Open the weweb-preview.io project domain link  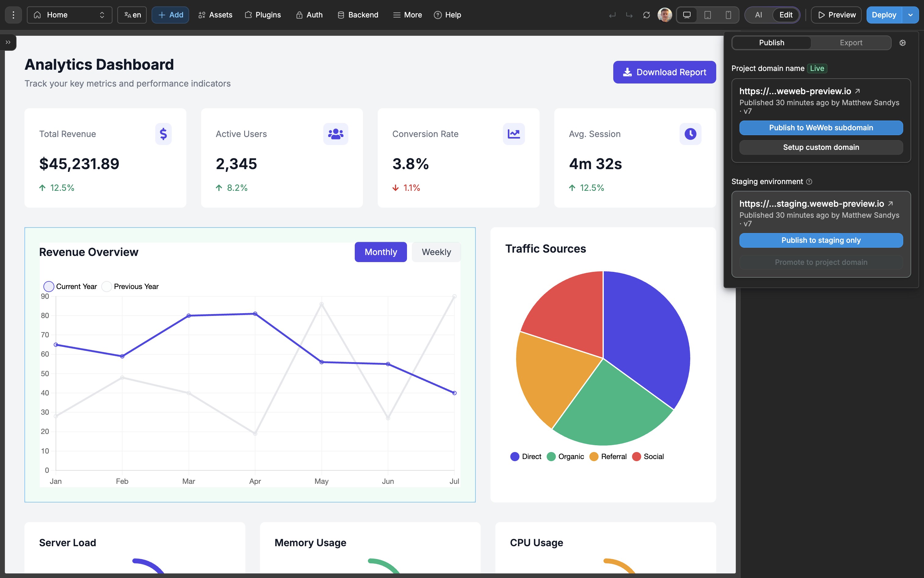795,91
